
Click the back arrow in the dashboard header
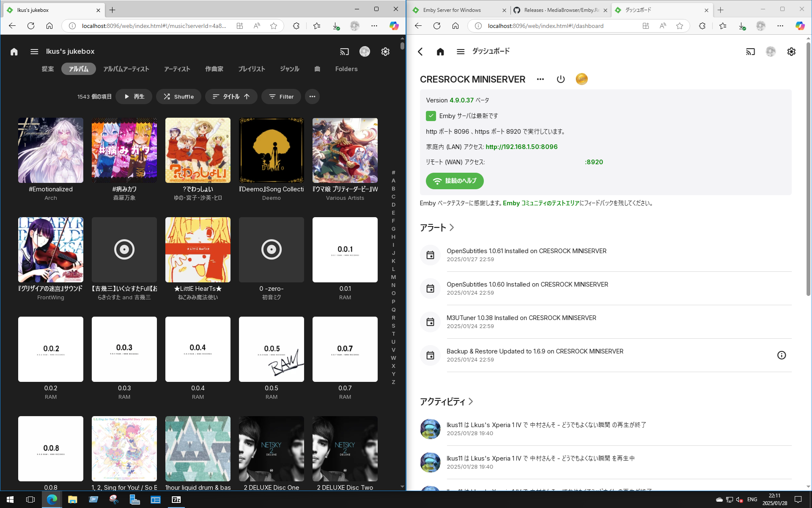tap(420, 52)
